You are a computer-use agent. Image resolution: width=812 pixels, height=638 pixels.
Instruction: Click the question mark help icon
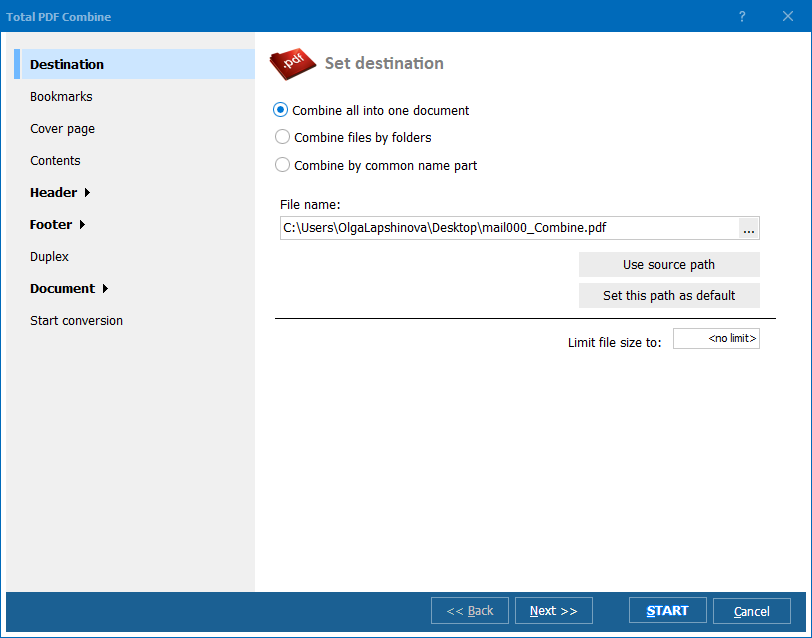(742, 17)
